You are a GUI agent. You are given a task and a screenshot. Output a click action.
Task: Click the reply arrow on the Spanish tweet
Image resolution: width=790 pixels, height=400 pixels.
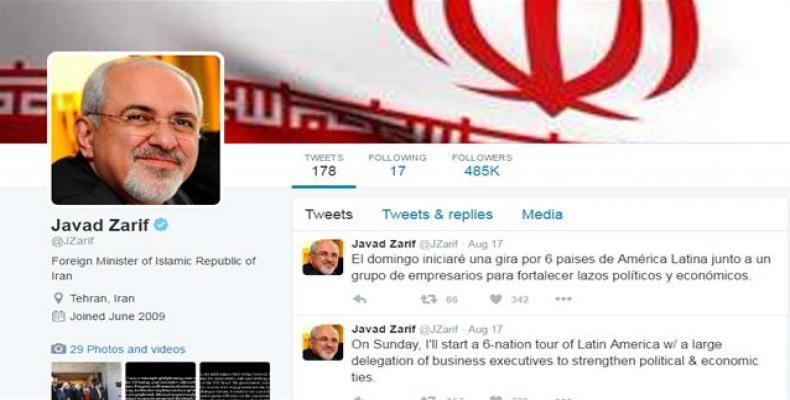pyautogui.click(x=359, y=299)
